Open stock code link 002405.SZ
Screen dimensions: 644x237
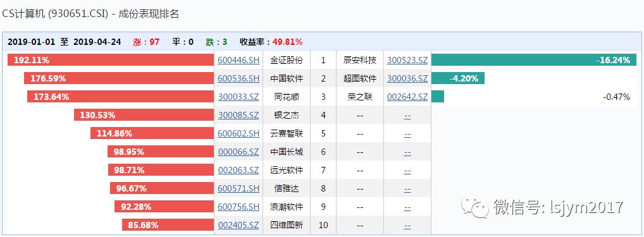tap(238, 225)
